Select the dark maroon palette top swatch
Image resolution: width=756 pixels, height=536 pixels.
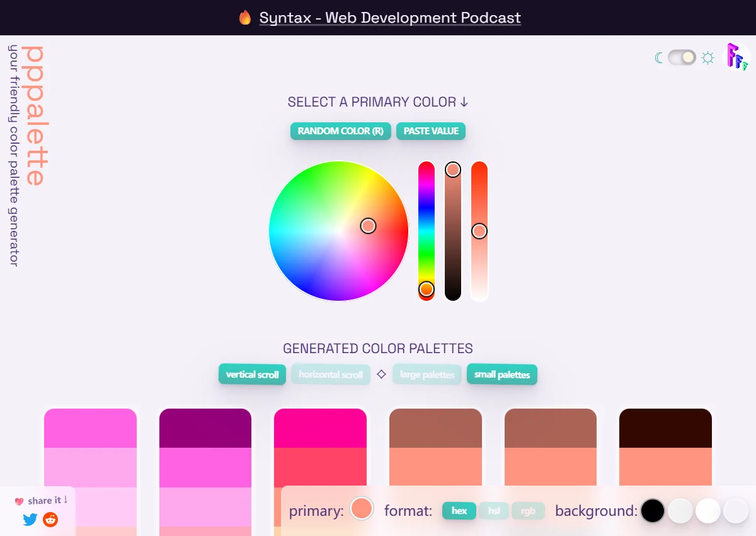[665, 428]
